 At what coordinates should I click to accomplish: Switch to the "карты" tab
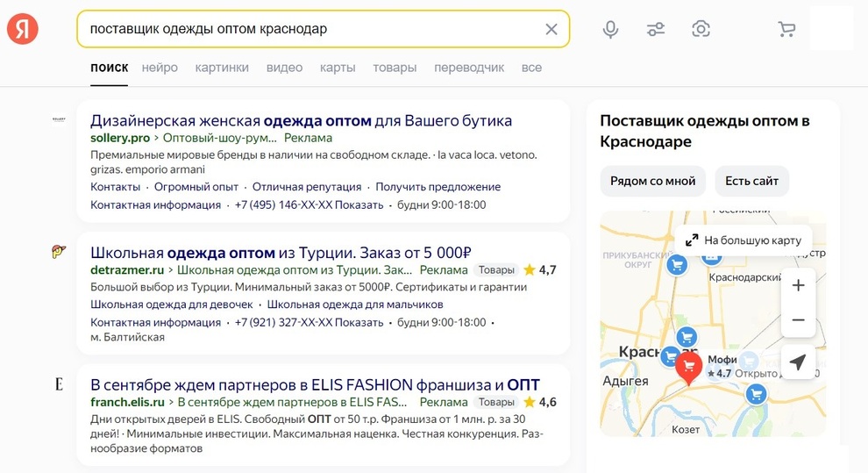338,68
